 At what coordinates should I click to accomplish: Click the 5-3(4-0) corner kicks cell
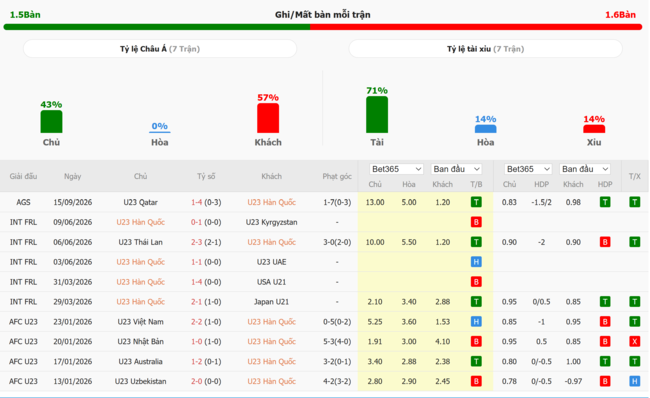337,342
